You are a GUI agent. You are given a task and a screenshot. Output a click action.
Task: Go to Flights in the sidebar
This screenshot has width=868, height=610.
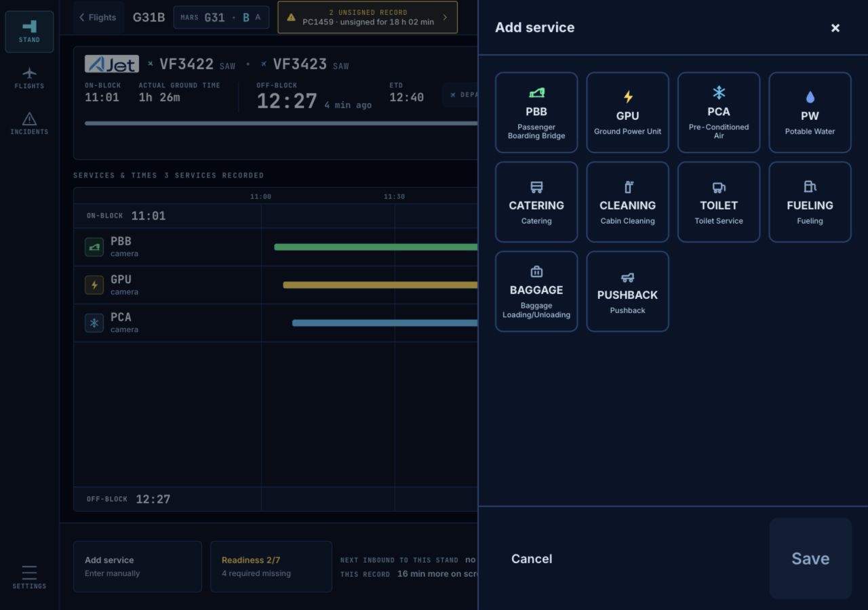click(29, 78)
